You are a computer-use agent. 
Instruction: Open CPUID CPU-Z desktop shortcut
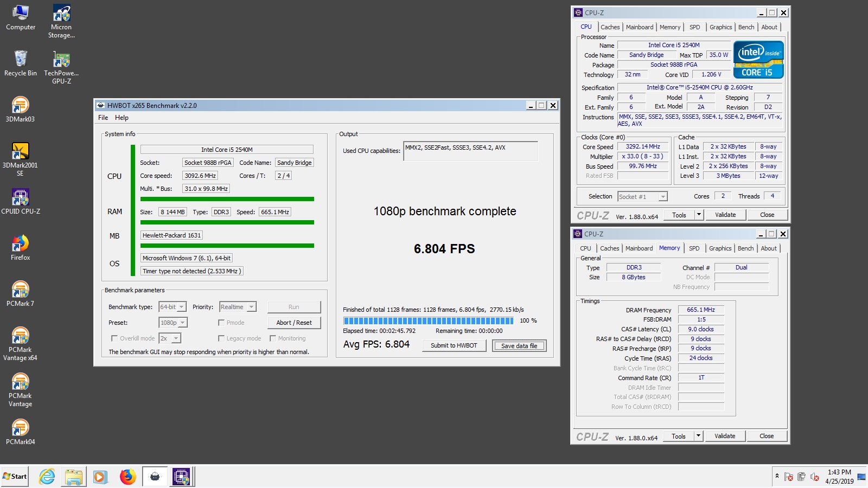coord(21,202)
